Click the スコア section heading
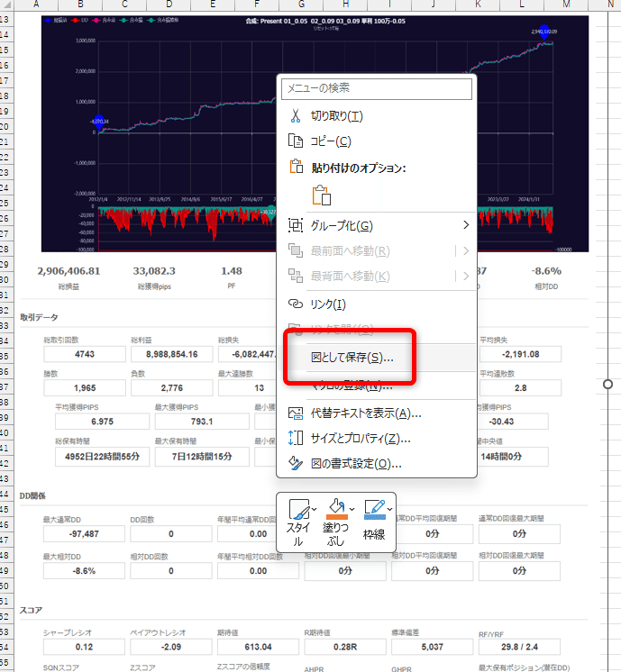The image size is (621, 672). 31,610
